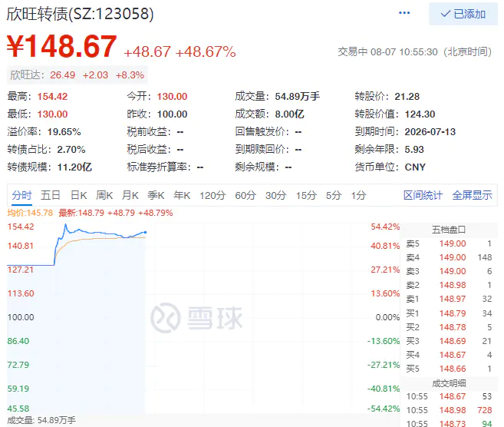Click the bond title 欣旺转债(SZ:123058)
This screenshot has height=427, width=504.
(81, 14)
